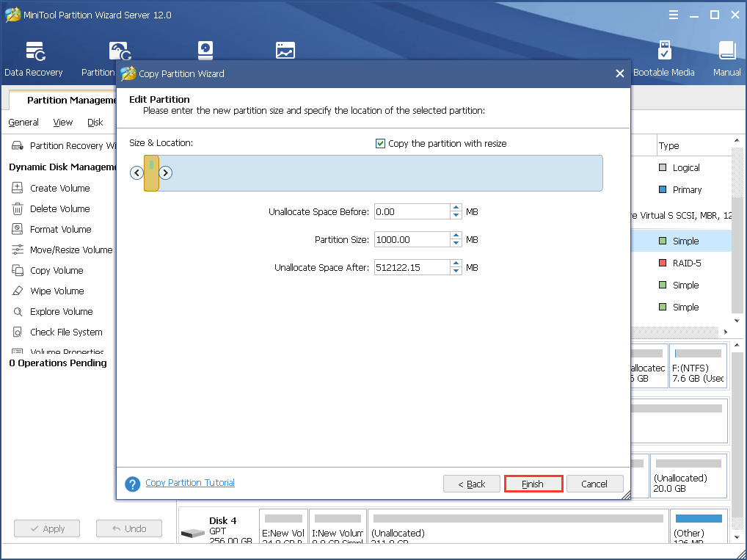
Task: Select the RAID-5 volume row
Action: pos(681,263)
